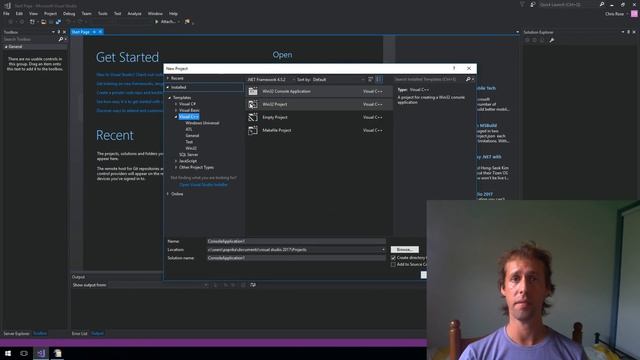Click the Toolbox search magnifier icon
The height and width of the screenshot is (360, 640).
pyautogui.click(x=60, y=39)
